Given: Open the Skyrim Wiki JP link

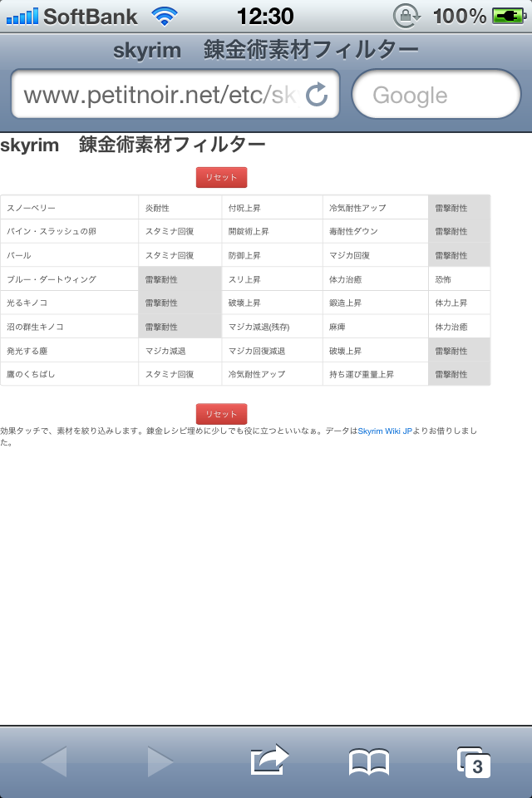Looking at the screenshot, I should [x=385, y=431].
